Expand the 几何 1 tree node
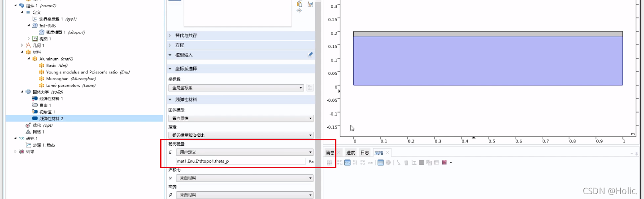Viewport: 644px width, 199px height. (22, 45)
